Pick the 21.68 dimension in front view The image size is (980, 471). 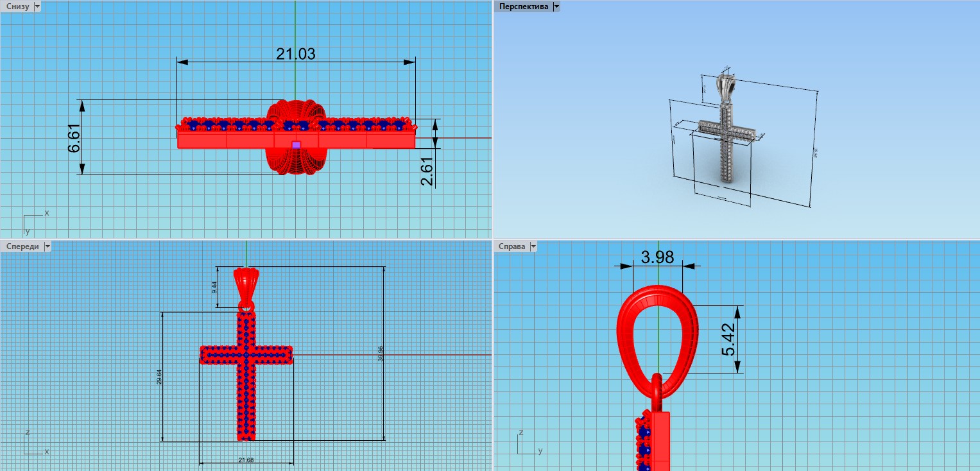246,459
